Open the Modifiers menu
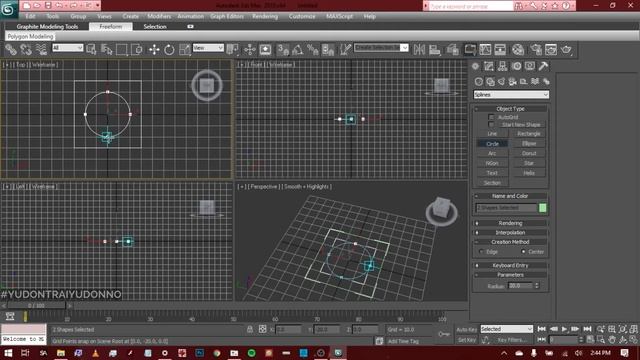The image size is (640, 360). (159, 16)
